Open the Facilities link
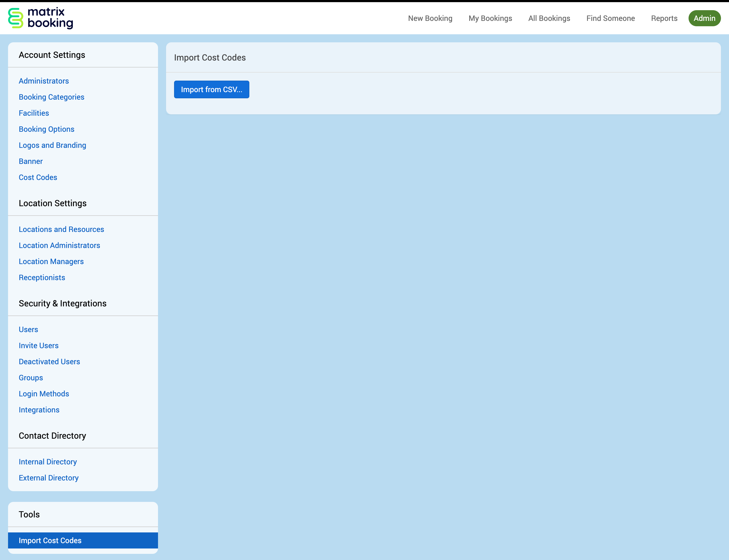Screen dimensions: 729x560 (x=34, y=113)
